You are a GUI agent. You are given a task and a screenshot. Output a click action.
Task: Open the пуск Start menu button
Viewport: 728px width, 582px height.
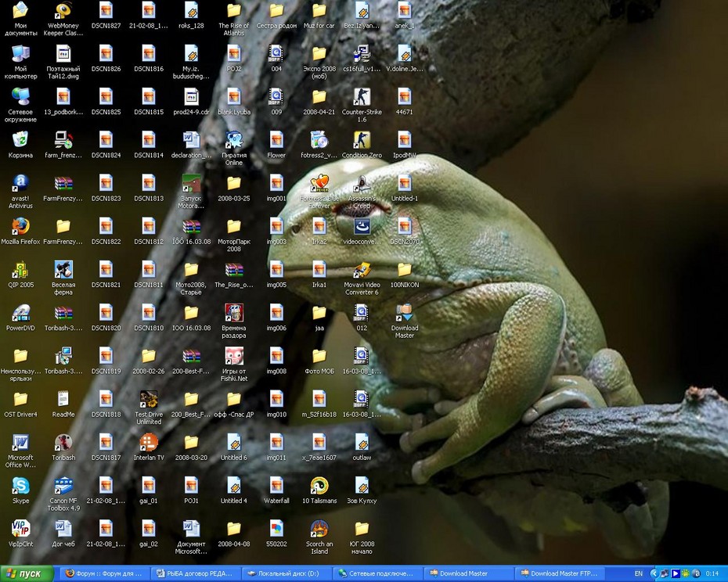tap(27, 573)
